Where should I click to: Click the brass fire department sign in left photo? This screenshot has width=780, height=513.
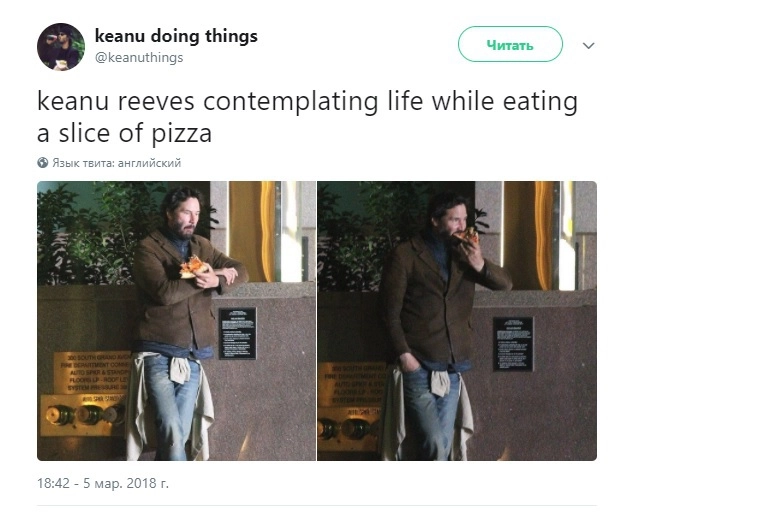[93, 373]
